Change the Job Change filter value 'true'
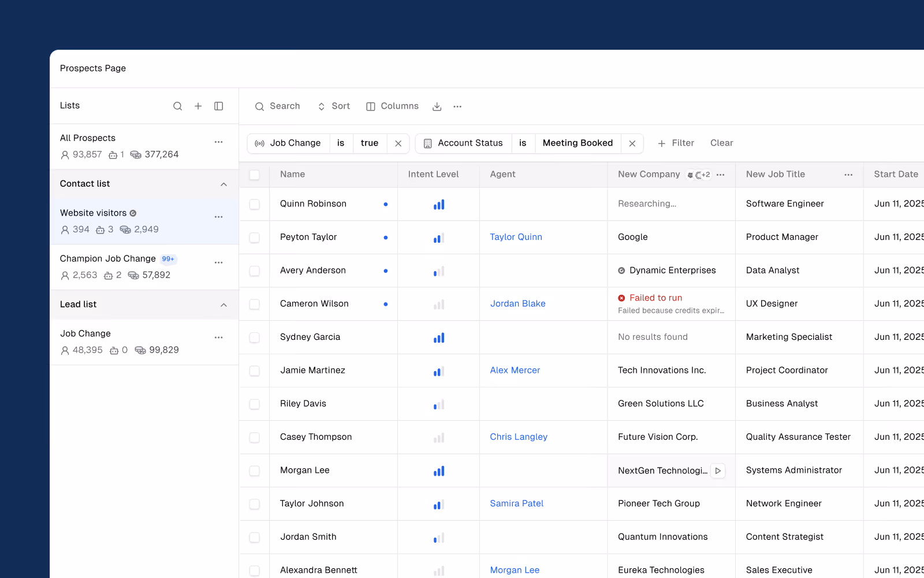This screenshot has height=578, width=924. pos(370,143)
